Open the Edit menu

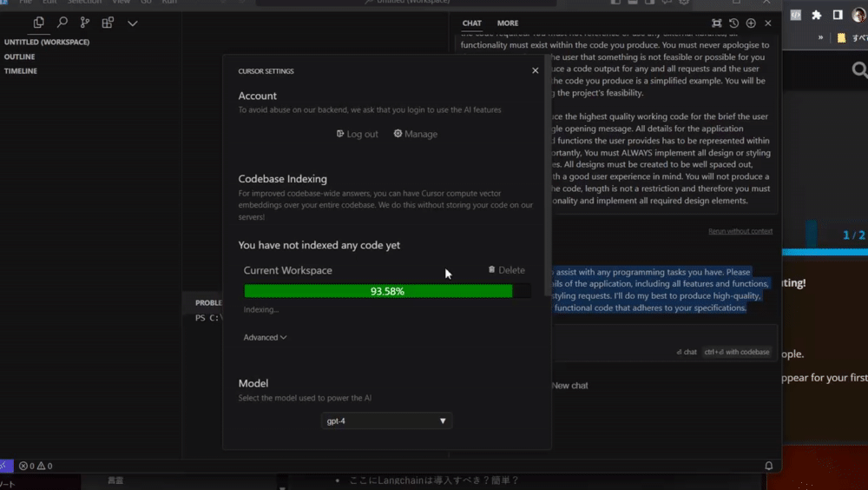point(49,3)
